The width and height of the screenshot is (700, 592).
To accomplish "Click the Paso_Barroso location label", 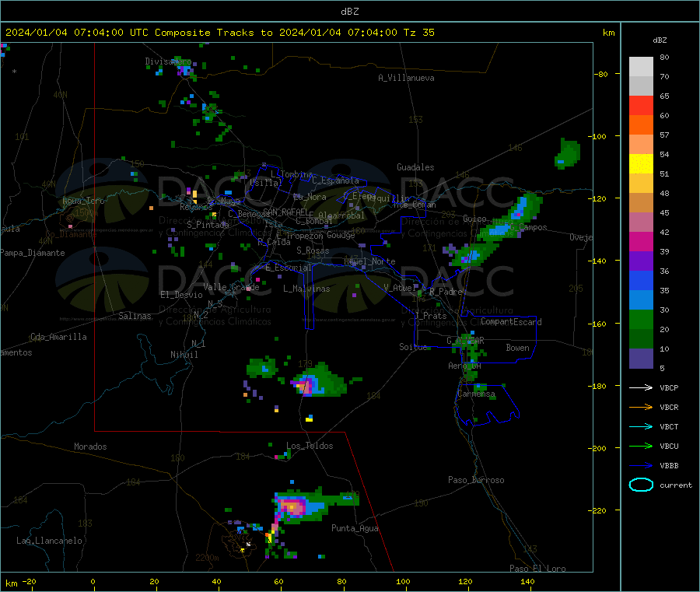I will [476, 480].
